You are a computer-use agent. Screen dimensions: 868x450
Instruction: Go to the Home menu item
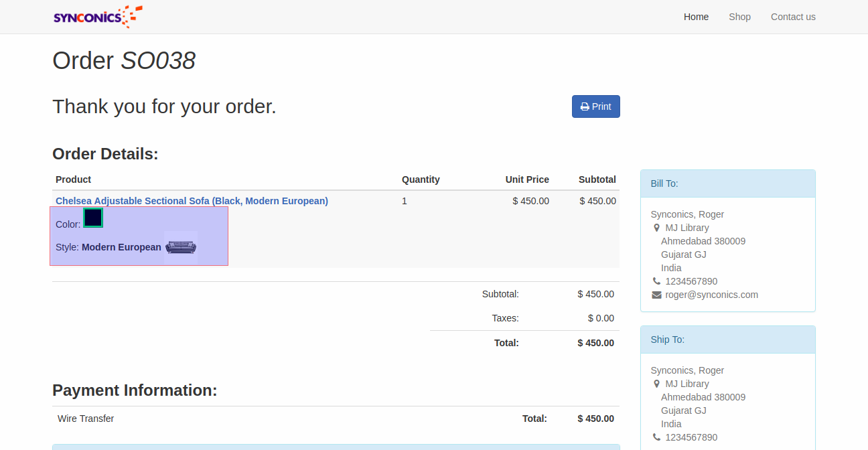pos(696,17)
